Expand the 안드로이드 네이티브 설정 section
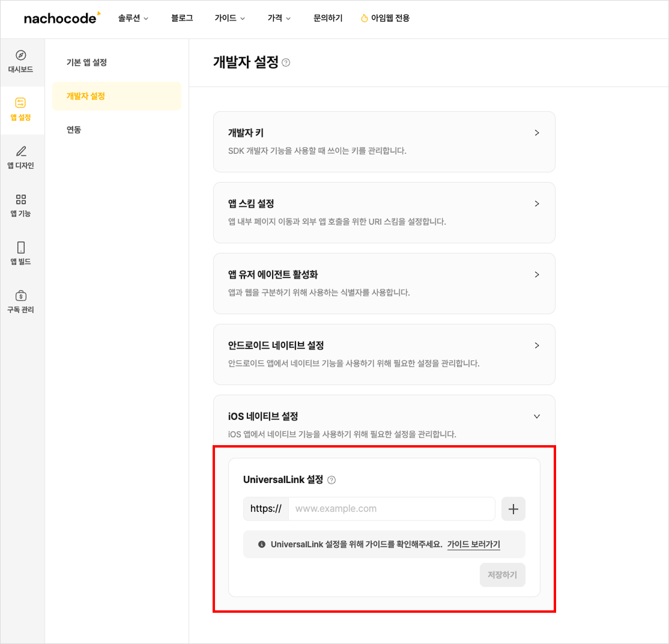 pyautogui.click(x=536, y=345)
